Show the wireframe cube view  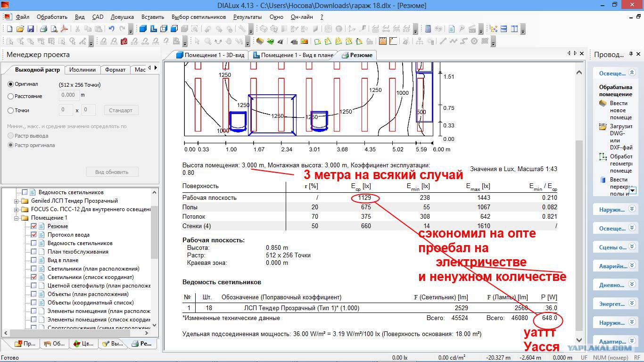[164, 29]
